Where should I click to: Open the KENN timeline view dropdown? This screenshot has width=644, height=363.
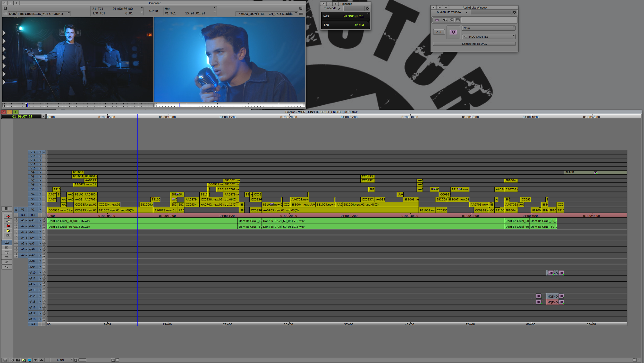61,360
